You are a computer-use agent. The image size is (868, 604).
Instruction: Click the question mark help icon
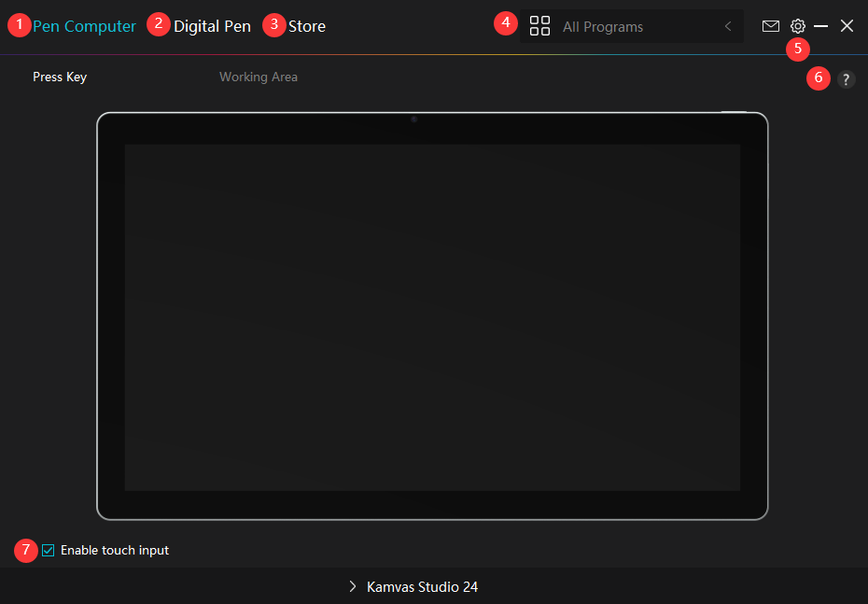tap(846, 79)
